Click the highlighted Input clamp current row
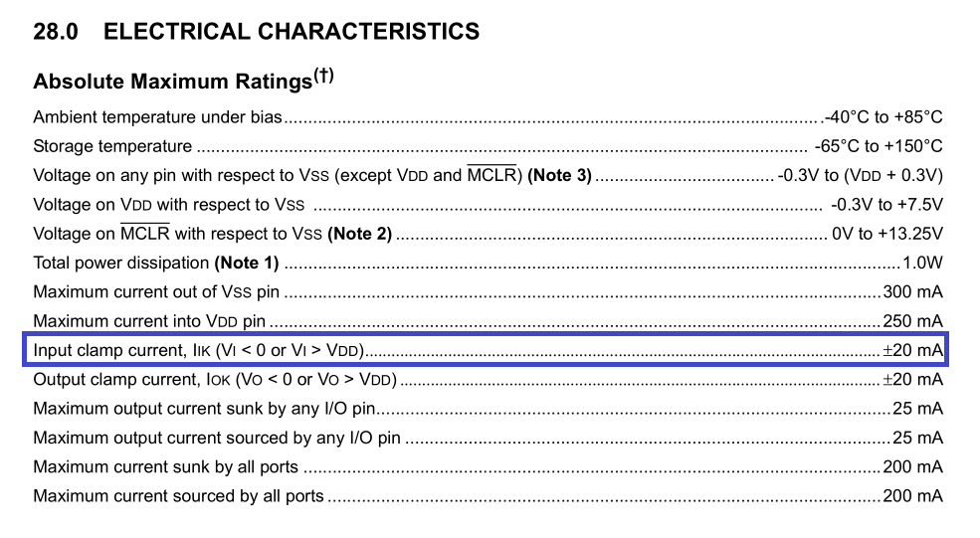Screen dimensions: 980x538 click(486, 350)
